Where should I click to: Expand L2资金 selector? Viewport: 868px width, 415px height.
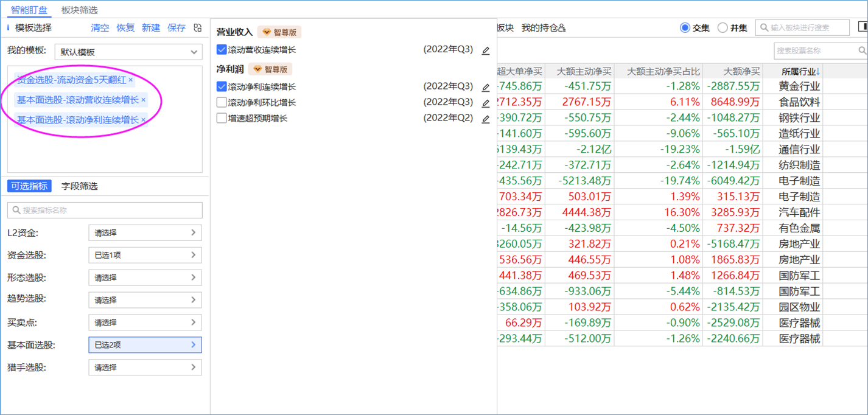pyautogui.click(x=145, y=232)
